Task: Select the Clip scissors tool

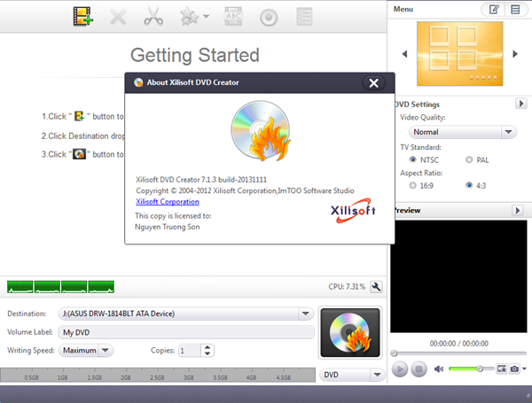Action: tap(153, 17)
